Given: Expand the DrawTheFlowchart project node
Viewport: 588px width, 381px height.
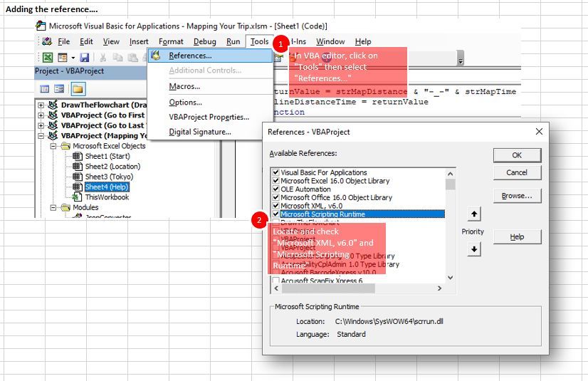Looking at the screenshot, I should [x=41, y=105].
